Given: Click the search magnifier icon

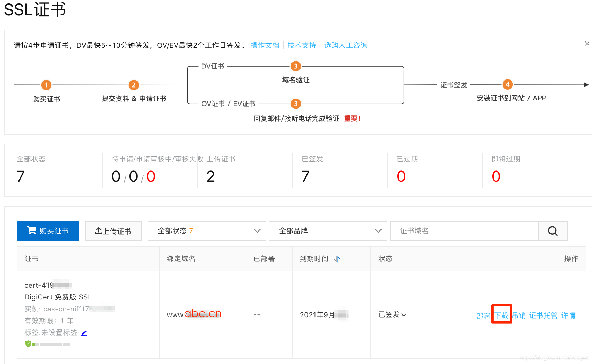Looking at the screenshot, I should point(553,231).
